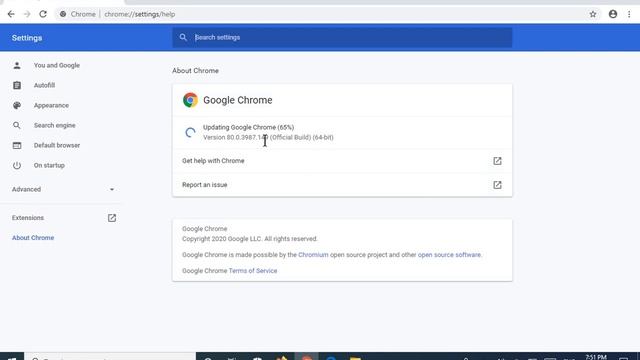Open the profile avatar icon
Viewport: 640px width, 360px height.
click(x=613, y=14)
